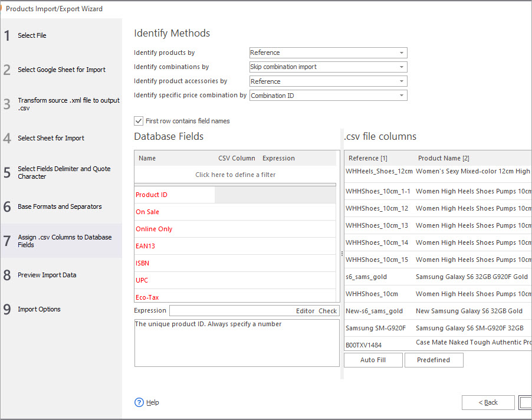This screenshot has width=532, height=420.
Task: Click the field description text box
Action: [x=237, y=343]
